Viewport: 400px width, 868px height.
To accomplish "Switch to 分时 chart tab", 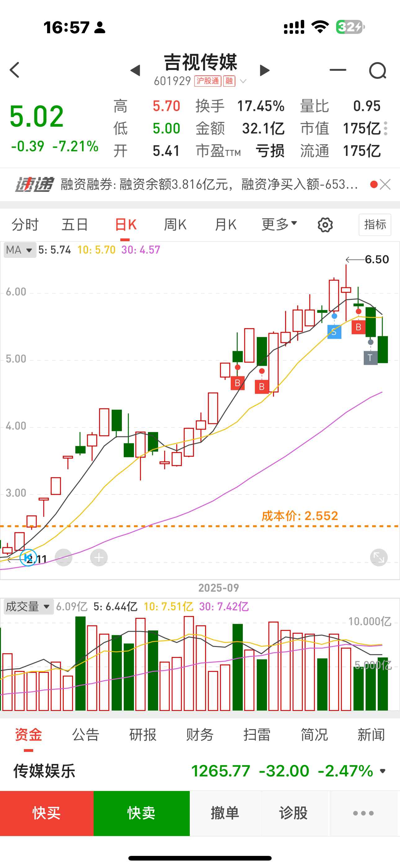I will (x=25, y=224).
